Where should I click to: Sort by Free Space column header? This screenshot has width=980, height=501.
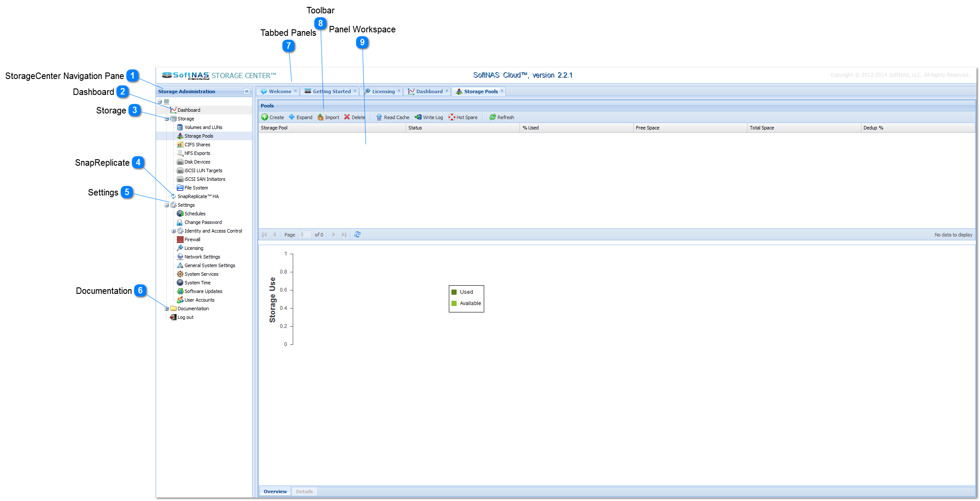(x=690, y=128)
